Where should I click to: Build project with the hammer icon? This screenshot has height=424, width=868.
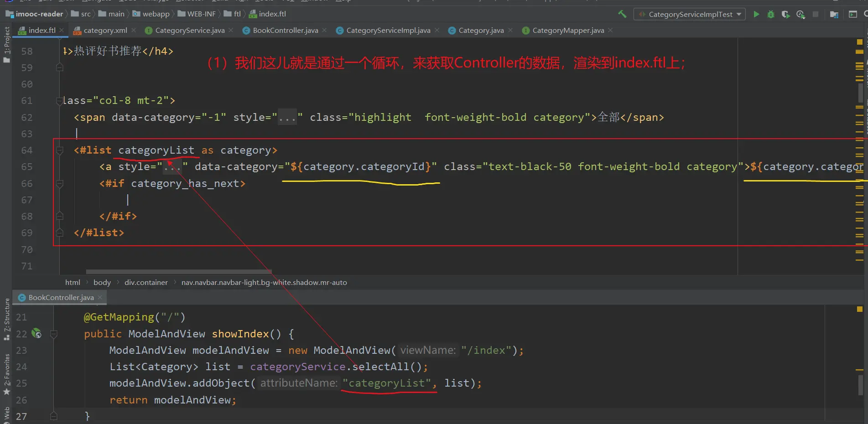point(622,14)
